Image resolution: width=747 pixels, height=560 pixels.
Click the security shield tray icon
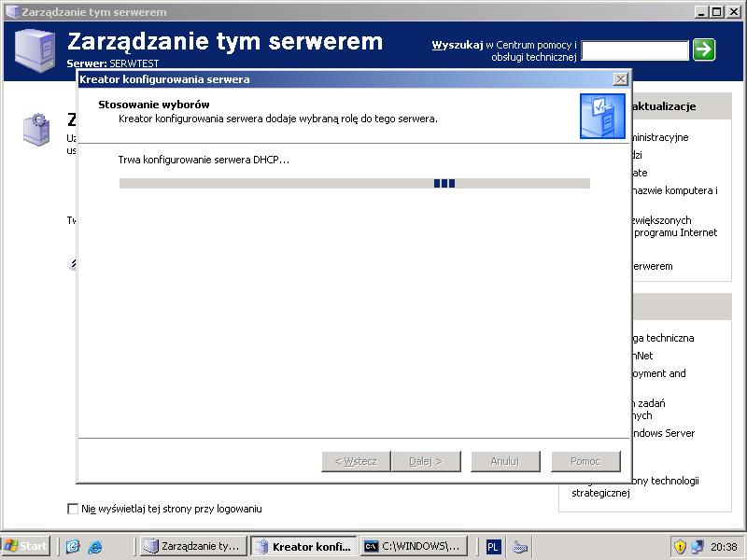[x=680, y=546]
